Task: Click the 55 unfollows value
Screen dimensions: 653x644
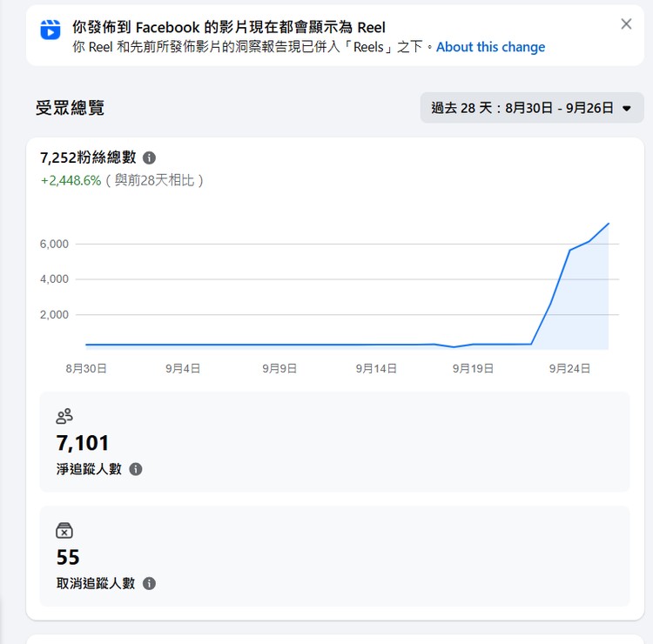Action: click(68, 558)
